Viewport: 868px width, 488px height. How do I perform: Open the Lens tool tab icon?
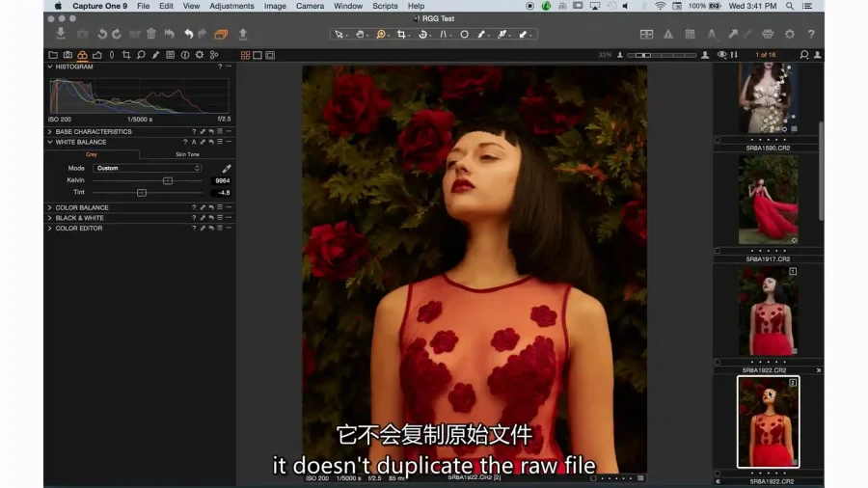[x=112, y=55]
